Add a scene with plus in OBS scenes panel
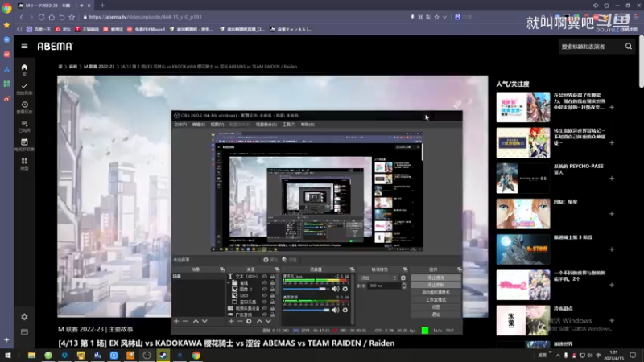 tap(176, 321)
